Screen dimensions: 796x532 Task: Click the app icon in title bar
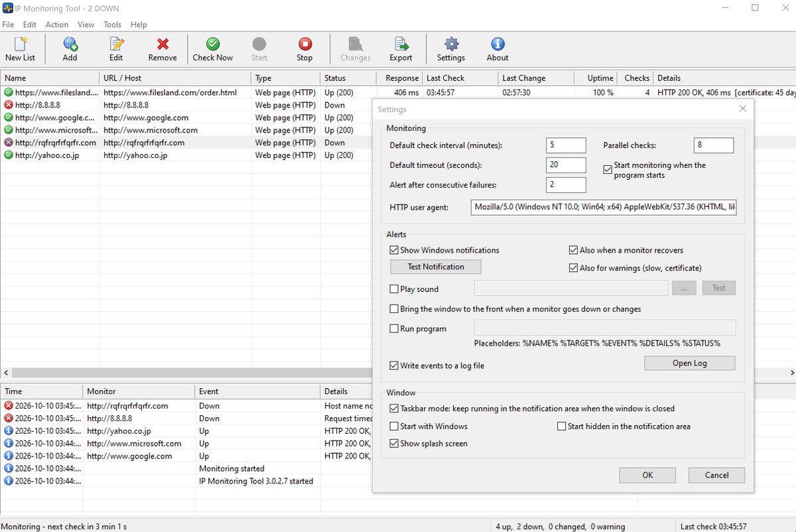(7, 8)
